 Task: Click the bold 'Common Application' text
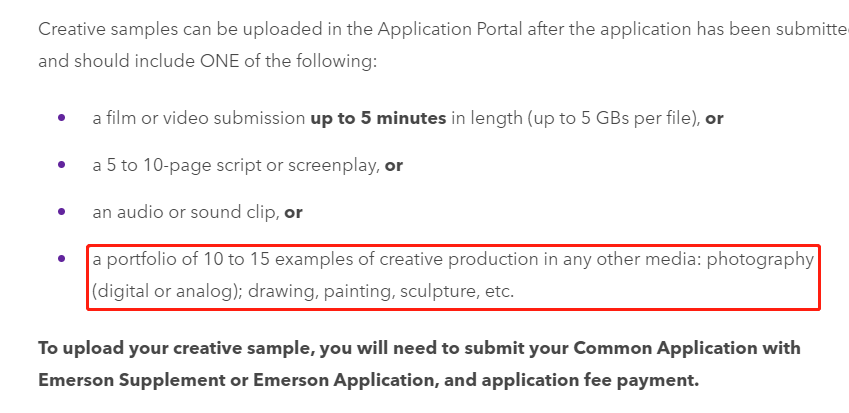(687, 348)
